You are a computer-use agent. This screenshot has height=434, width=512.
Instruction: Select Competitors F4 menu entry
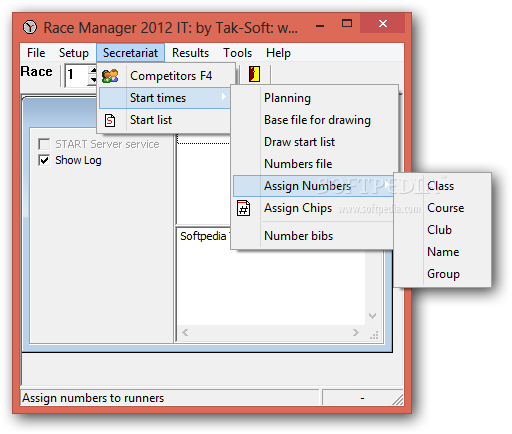pyautogui.click(x=166, y=76)
